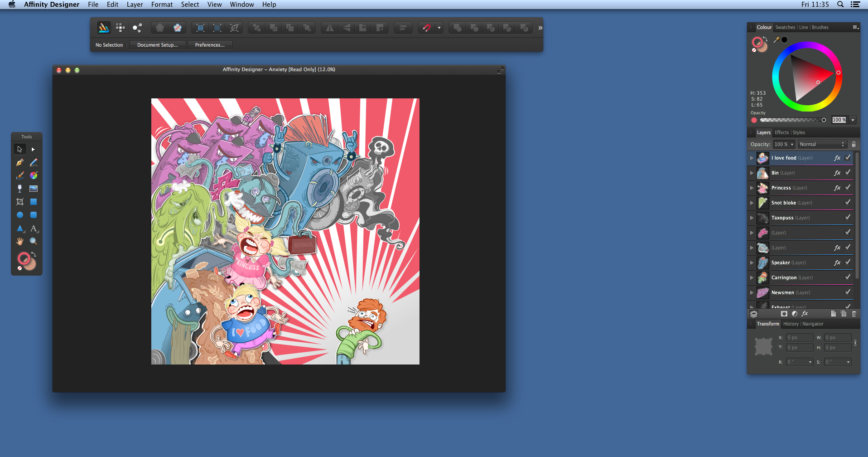
Task: Show more toolbar items via double chevron
Action: click(x=540, y=28)
